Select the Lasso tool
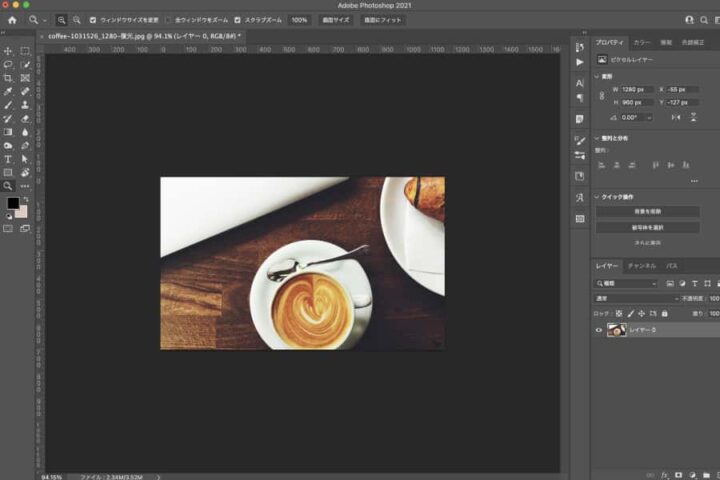720x480 pixels. (x=8, y=65)
